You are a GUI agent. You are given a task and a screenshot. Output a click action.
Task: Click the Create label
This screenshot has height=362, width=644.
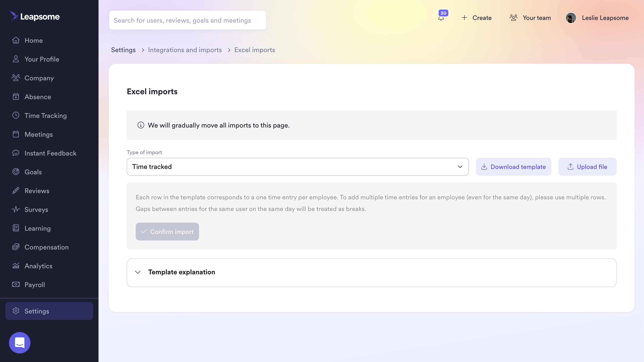[x=482, y=18]
